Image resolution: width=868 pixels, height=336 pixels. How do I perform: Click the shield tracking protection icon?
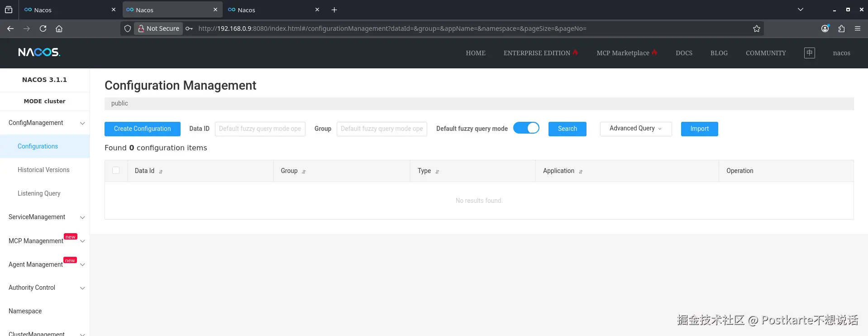(128, 29)
